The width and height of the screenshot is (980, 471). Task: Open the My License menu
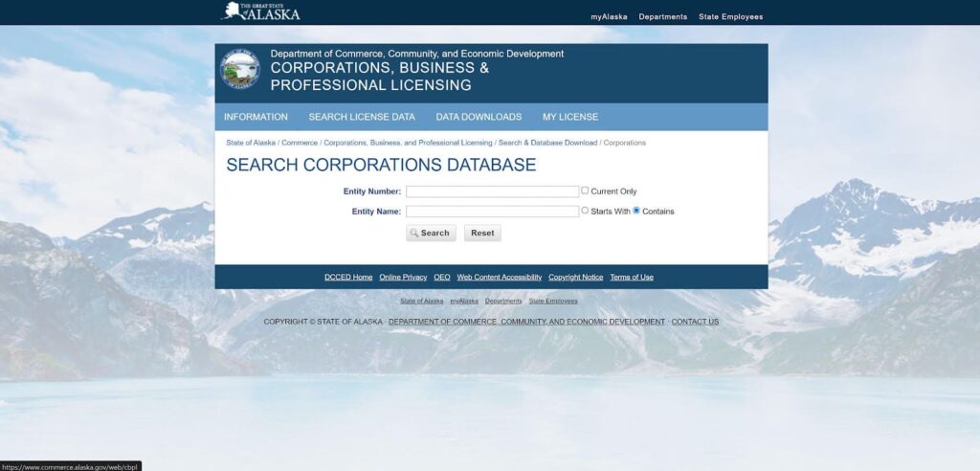coord(570,117)
